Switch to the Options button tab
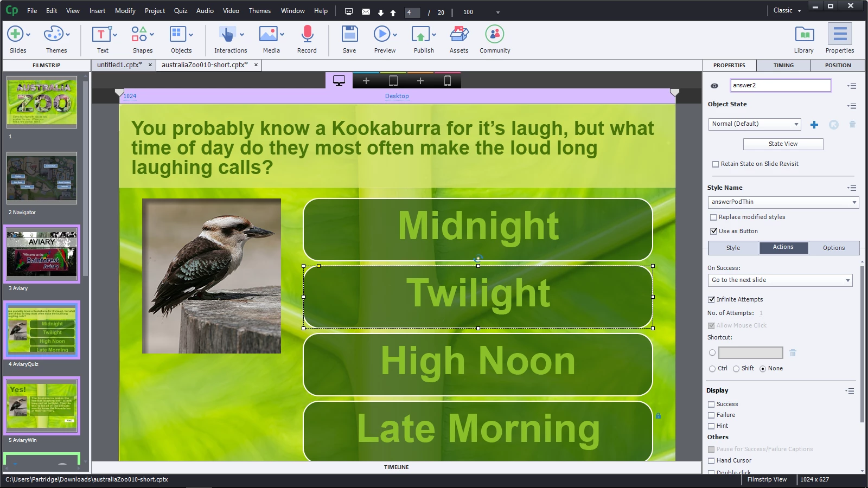Viewport: 868px width, 488px height. [834, 248]
